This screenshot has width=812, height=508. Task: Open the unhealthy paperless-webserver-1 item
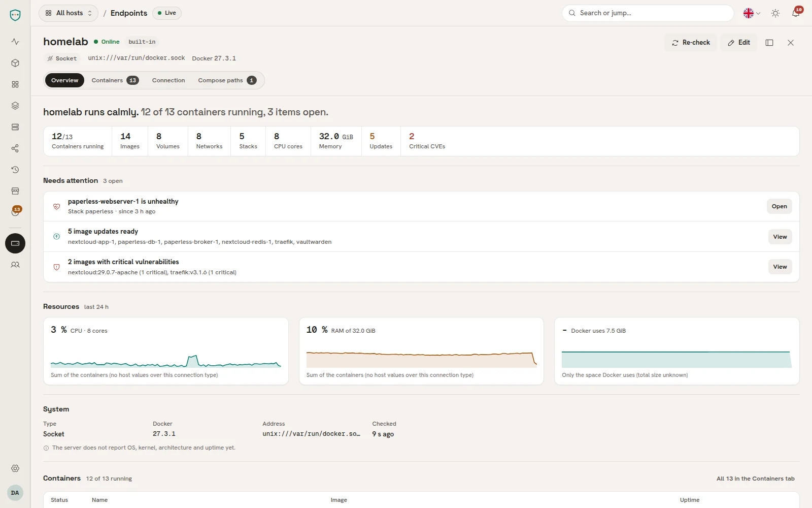(779, 206)
